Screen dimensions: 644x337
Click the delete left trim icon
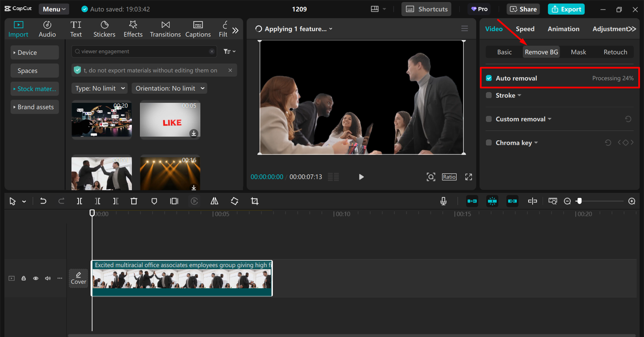[x=98, y=201]
